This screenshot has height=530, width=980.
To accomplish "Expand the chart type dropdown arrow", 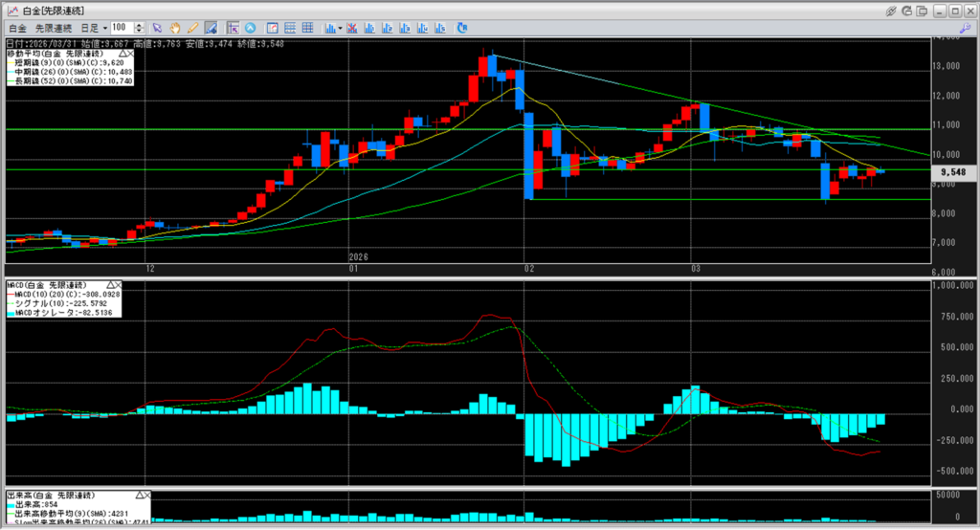I will pos(341,28).
